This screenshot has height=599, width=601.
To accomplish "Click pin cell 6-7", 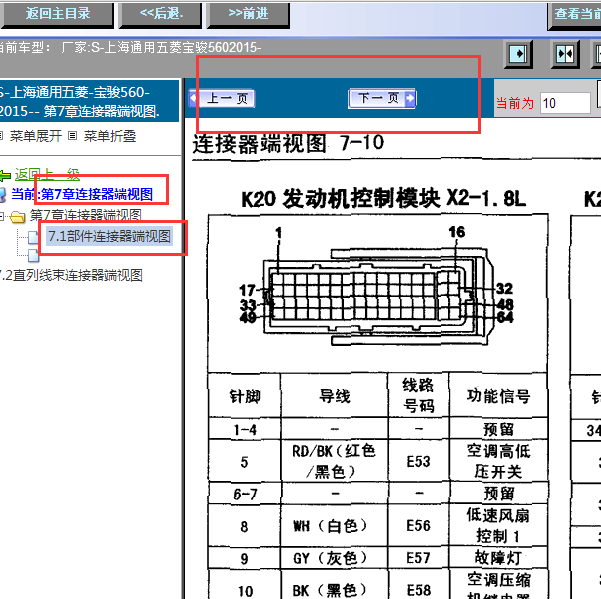I will 245,494.
